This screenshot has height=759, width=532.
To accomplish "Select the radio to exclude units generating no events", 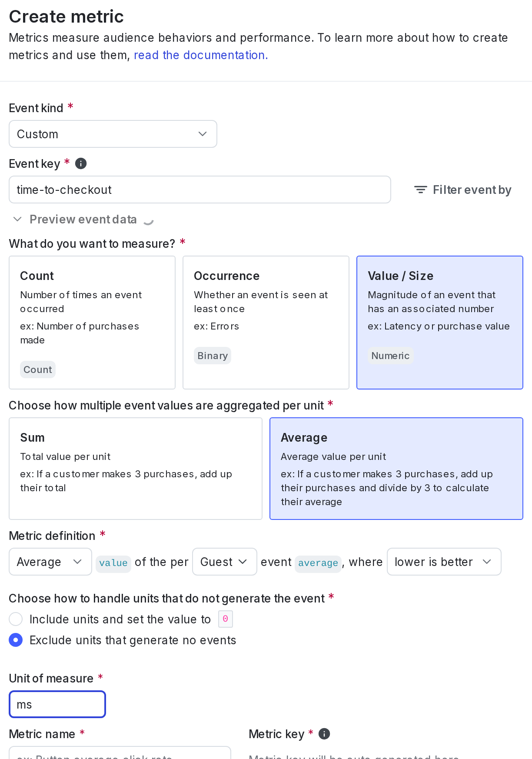I will click(x=16, y=640).
